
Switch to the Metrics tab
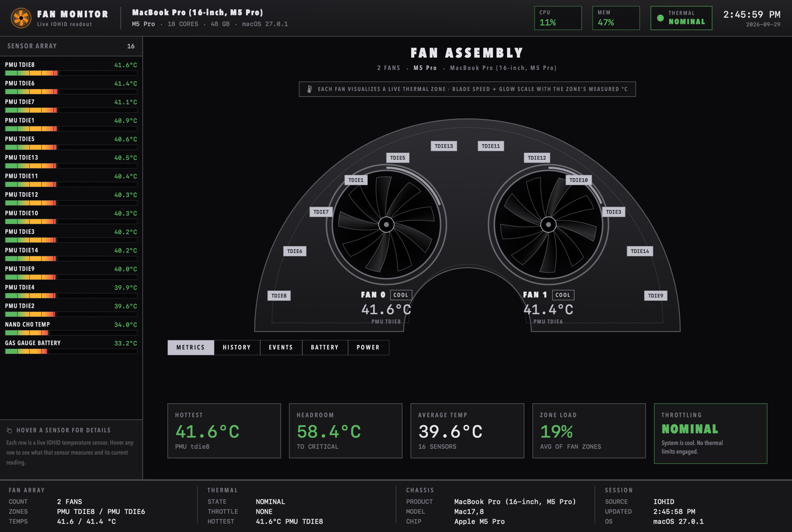[191, 347]
